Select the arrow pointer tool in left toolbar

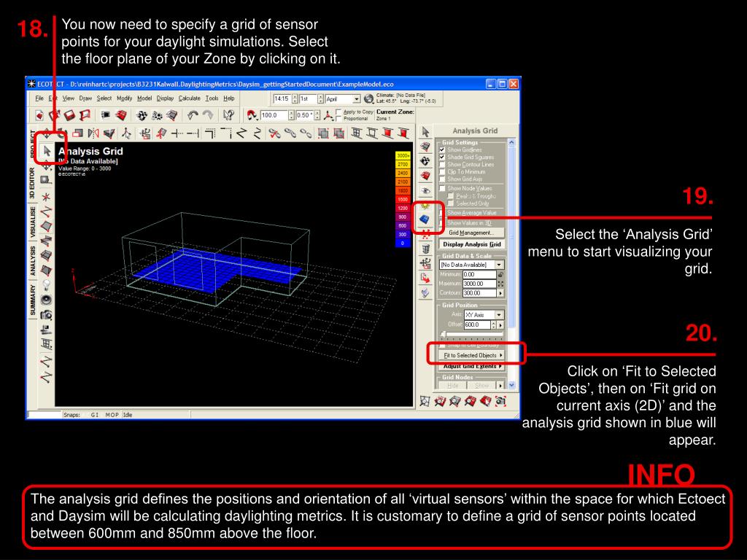coord(47,152)
